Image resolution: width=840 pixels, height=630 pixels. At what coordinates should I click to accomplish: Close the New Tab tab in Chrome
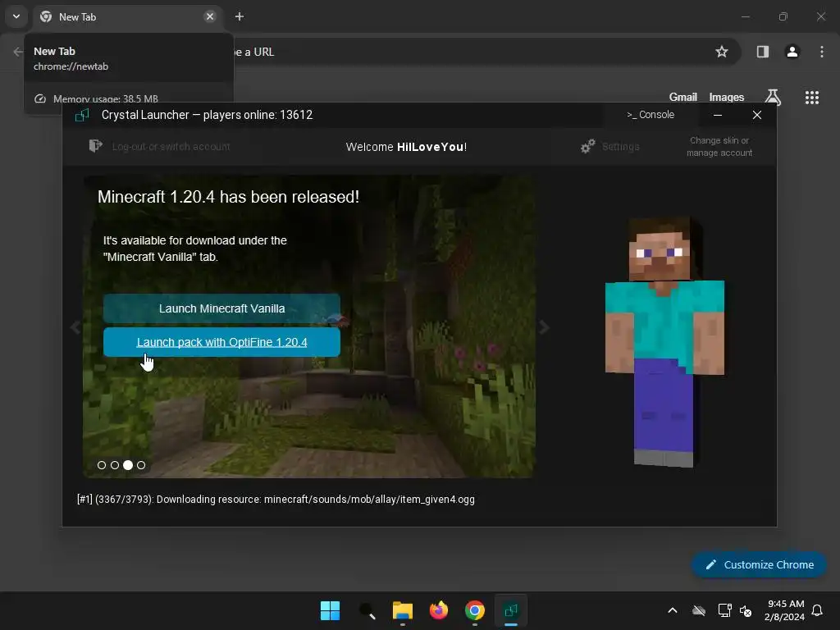pos(210,16)
